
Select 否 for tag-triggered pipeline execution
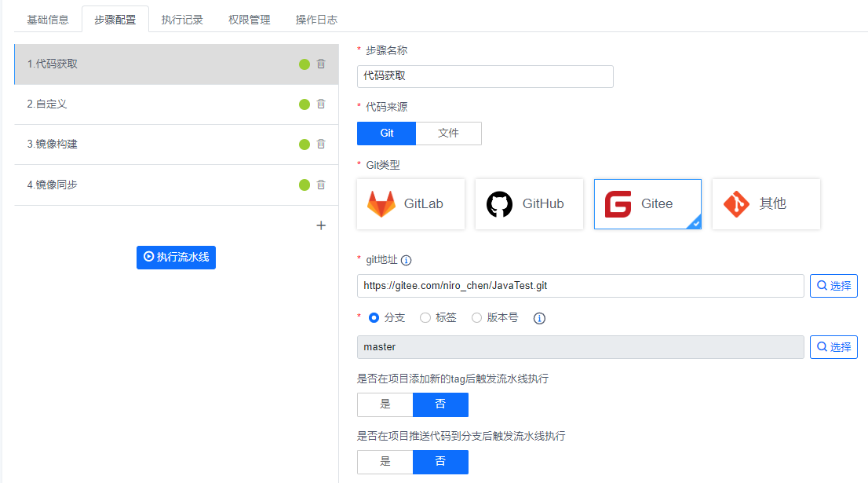[x=440, y=404]
